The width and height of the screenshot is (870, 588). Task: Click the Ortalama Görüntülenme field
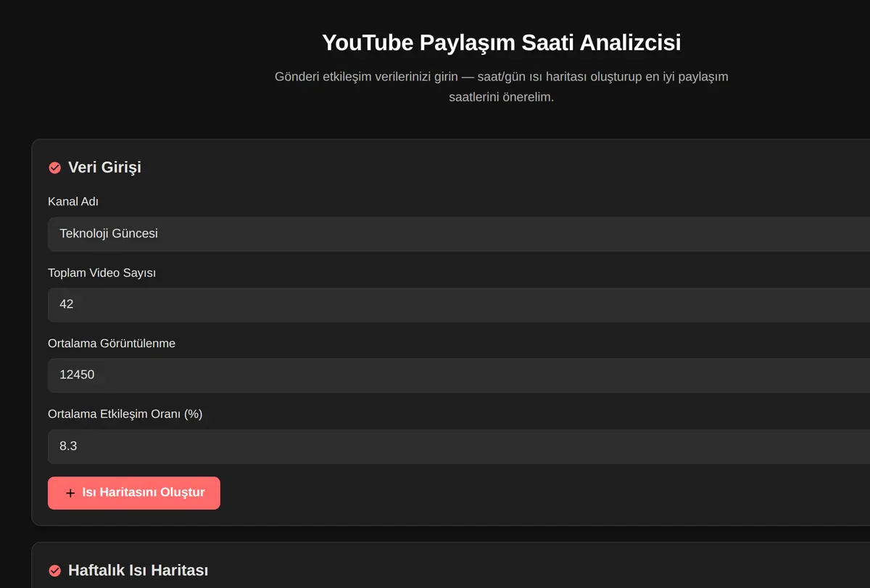point(459,375)
